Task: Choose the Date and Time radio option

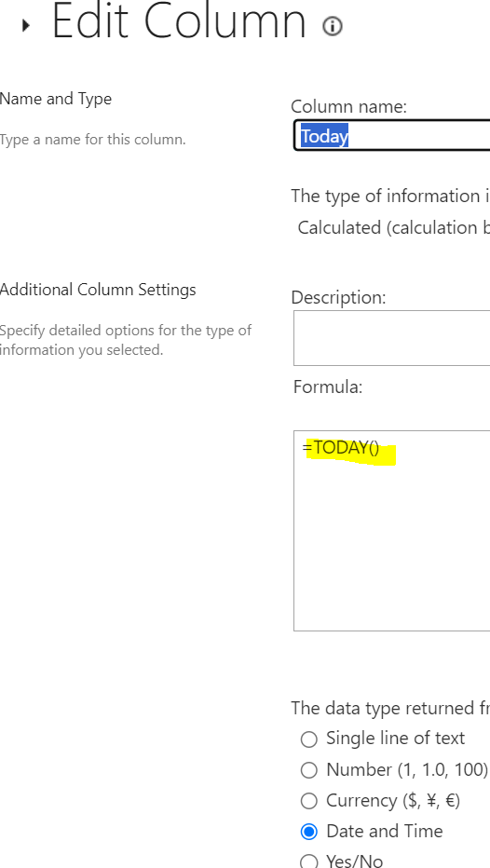Action: 309,832
